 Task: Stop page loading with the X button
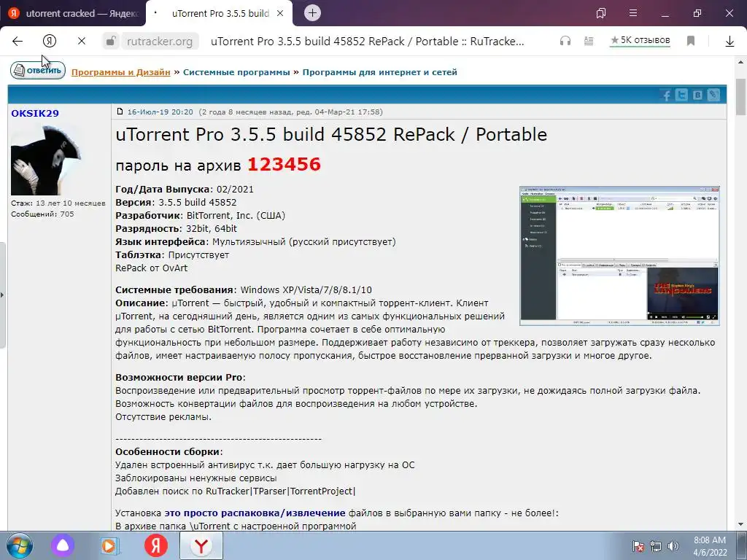coord(82,42)
